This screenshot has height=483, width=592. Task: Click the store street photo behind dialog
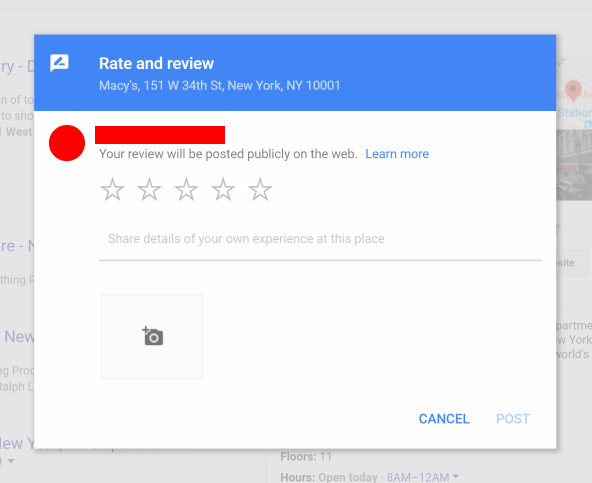tap(574, 165)
